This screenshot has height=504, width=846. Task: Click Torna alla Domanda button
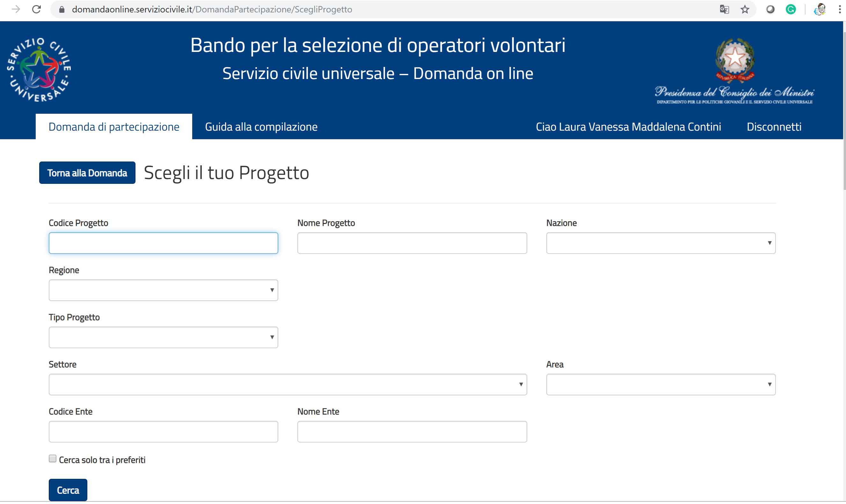point(87,173)
